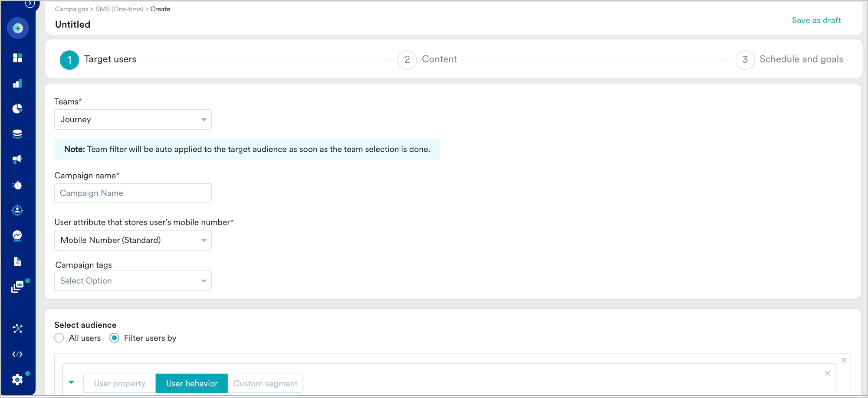The width and height of the screenshot is (868, 398).
Task: Open the gear settings icon in sidebar
Action: pos(17,380)
